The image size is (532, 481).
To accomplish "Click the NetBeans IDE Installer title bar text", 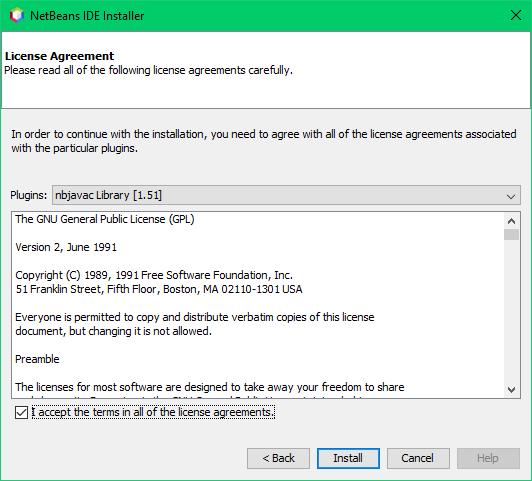I will (87, 16).
